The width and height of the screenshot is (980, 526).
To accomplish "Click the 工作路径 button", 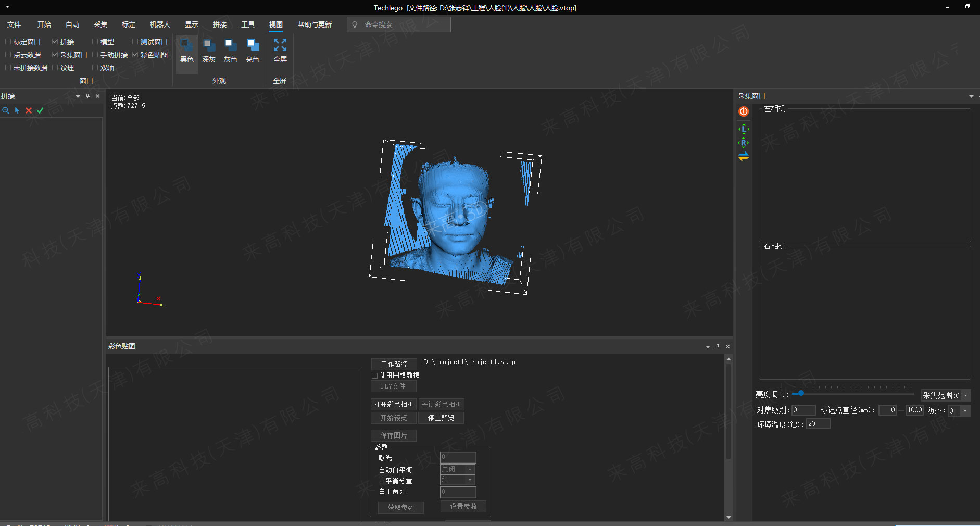I will tap(394, 365).
